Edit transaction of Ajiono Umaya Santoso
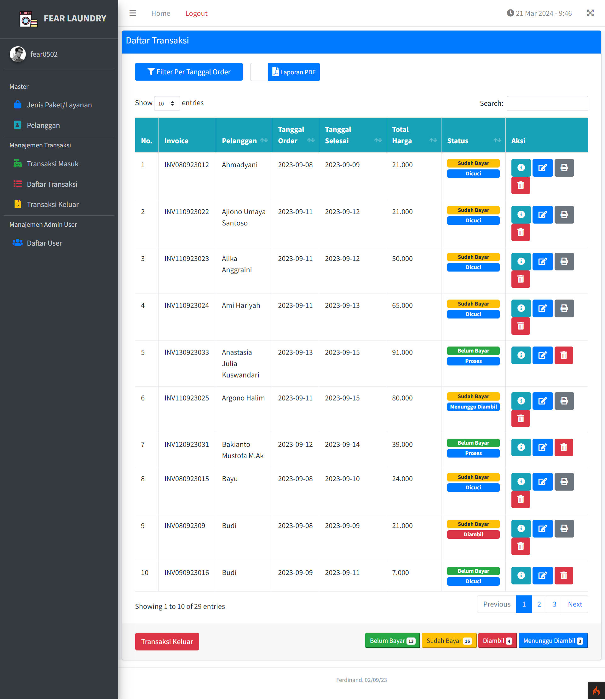 [x=543, y=214]
